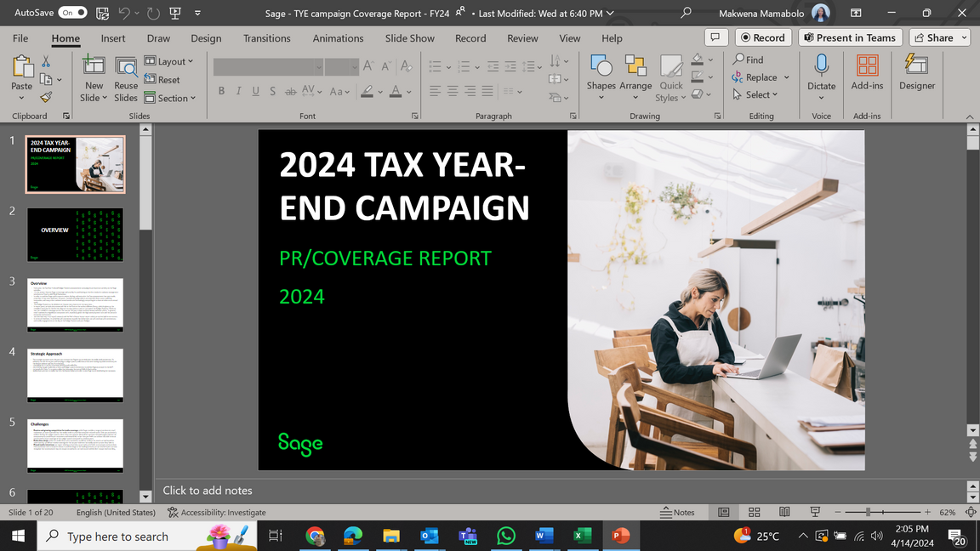Open the Shapes gallery
This screenshot has height=551, width=980.
pyautogui.click(x=601, y=77)
